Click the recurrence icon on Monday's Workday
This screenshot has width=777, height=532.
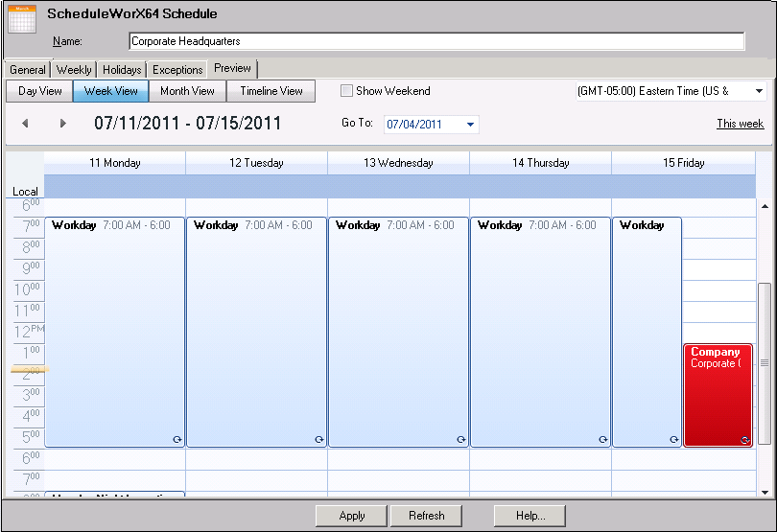(x=177, y=439)
